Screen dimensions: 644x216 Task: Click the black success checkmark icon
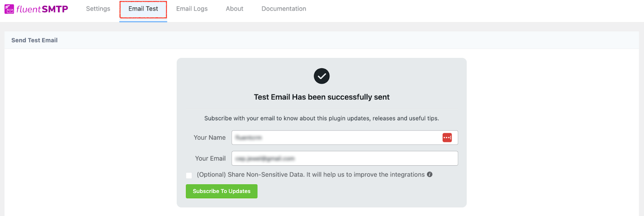[322, 76]
